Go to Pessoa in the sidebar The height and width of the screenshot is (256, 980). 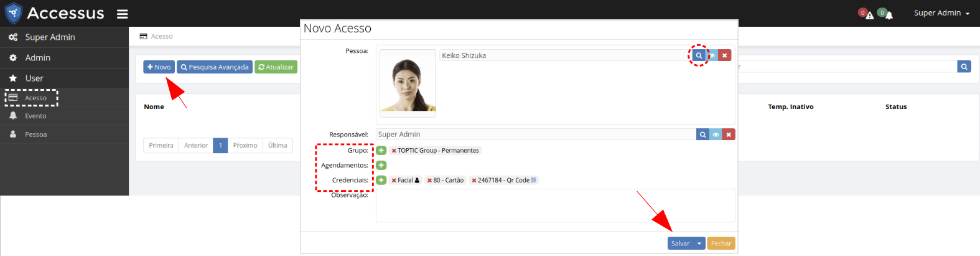coord(35,135)
